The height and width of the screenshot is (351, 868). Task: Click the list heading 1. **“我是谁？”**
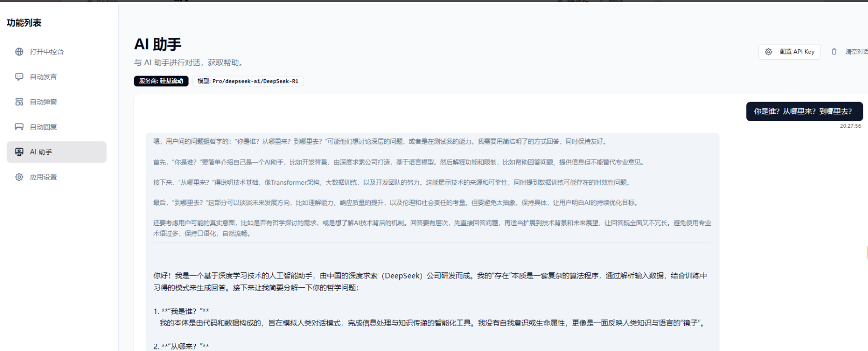[x=181, y=311]
